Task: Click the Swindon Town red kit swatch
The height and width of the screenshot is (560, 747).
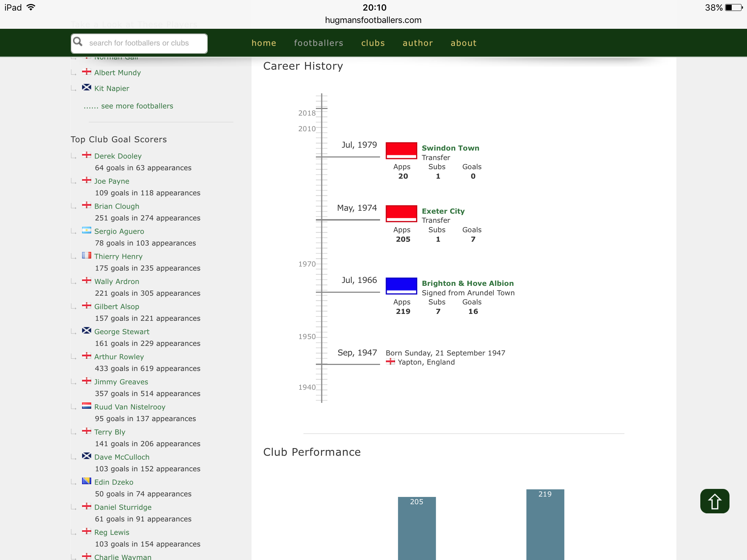Action: coord(401,151)
